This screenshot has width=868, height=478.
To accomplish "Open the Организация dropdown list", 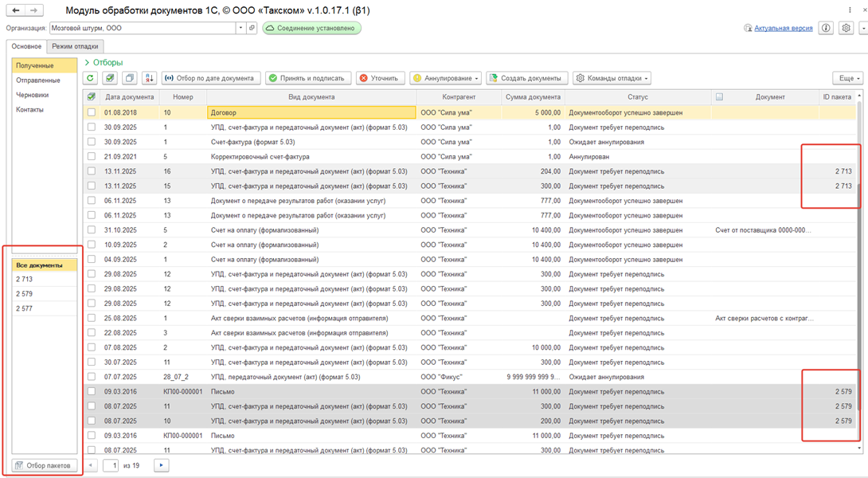I will [240, 28].
